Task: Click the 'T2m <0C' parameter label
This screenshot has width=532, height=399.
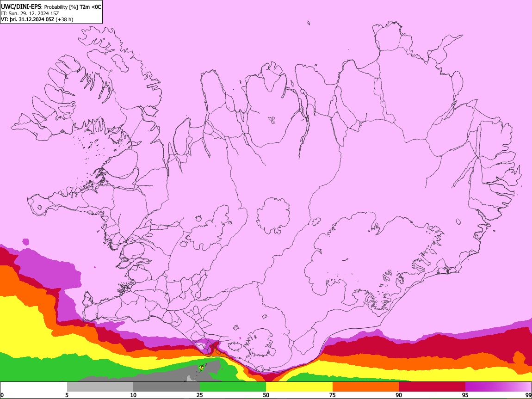Action: coord(90,7)
